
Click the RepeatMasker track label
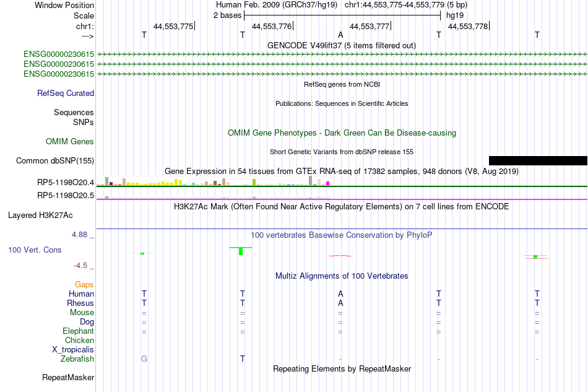[68, 377]
